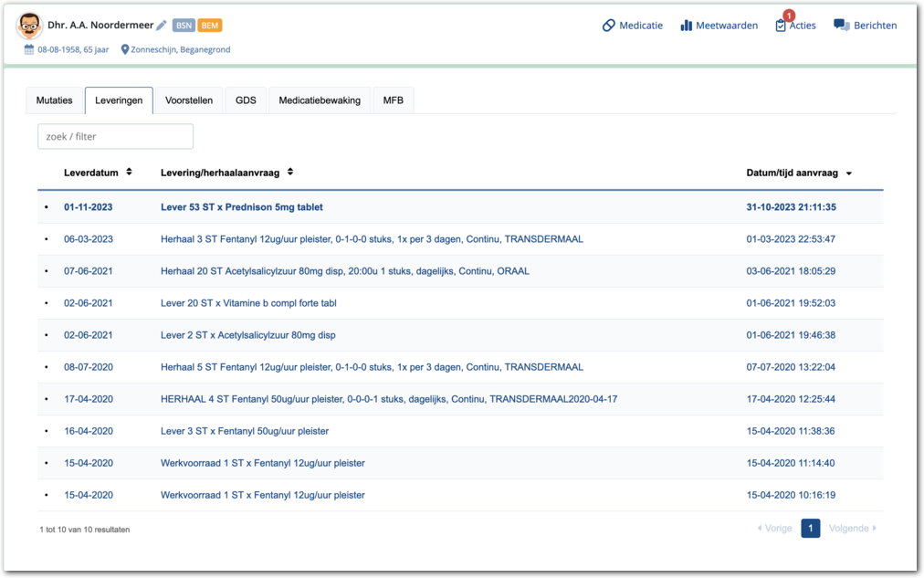Click in the zoek / filter field

pyautogui.click(x=115, y=137)
